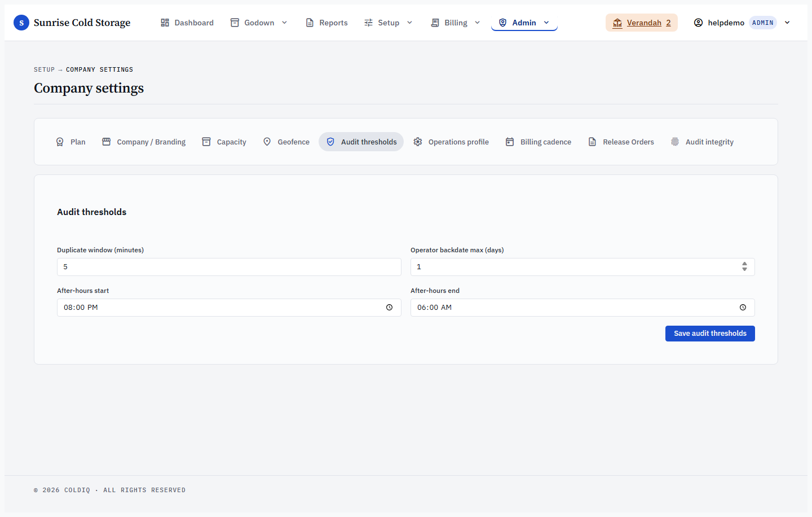Open the Reports menu item

326,23
